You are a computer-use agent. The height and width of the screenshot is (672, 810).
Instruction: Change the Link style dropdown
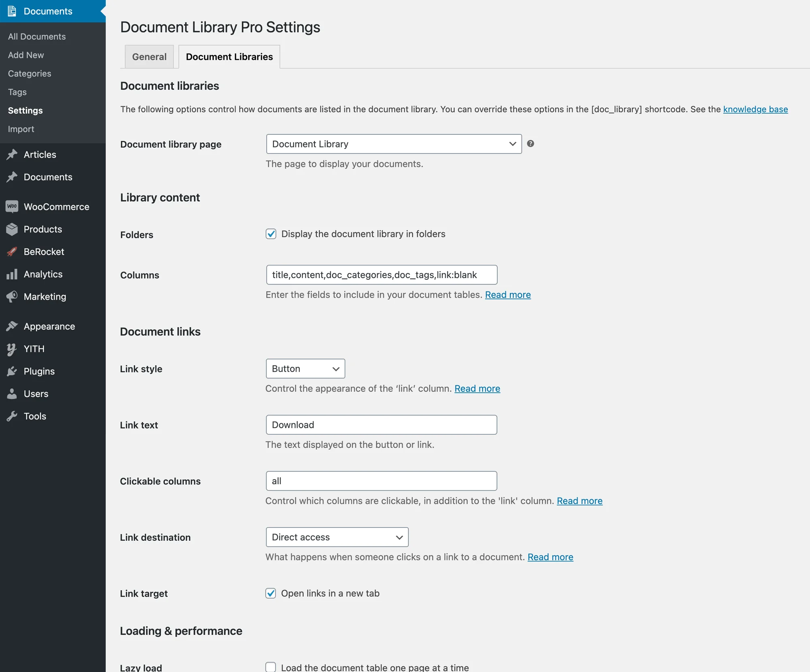pos(305,368)
